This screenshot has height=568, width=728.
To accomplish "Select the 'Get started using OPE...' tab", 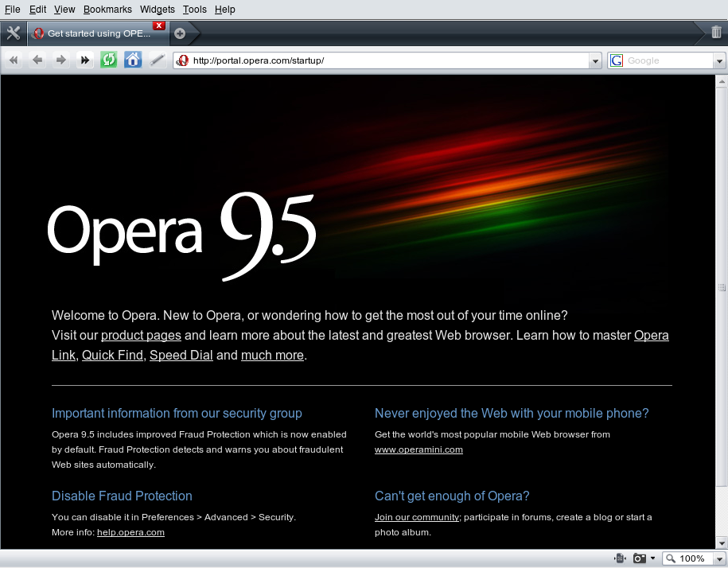I will (98, 33).
